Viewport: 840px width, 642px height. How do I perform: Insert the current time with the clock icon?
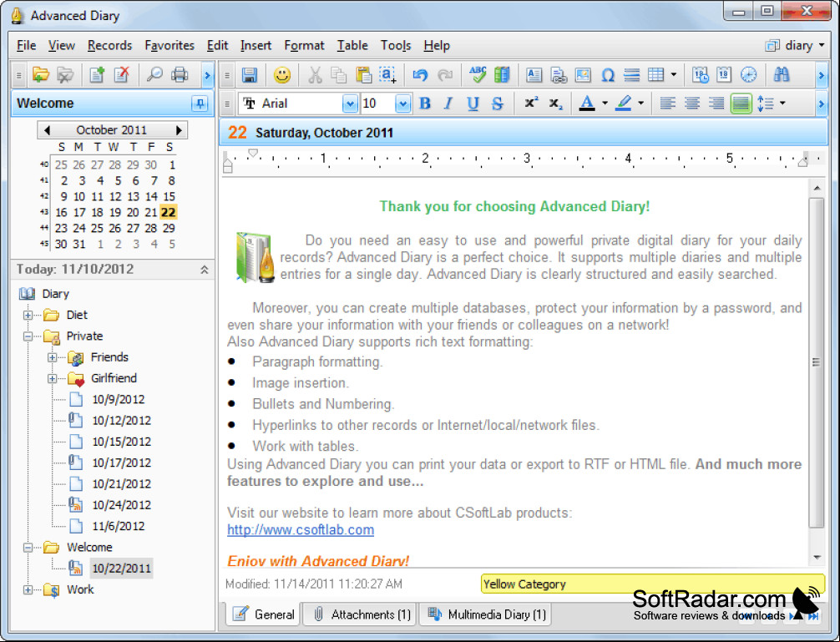748,75
